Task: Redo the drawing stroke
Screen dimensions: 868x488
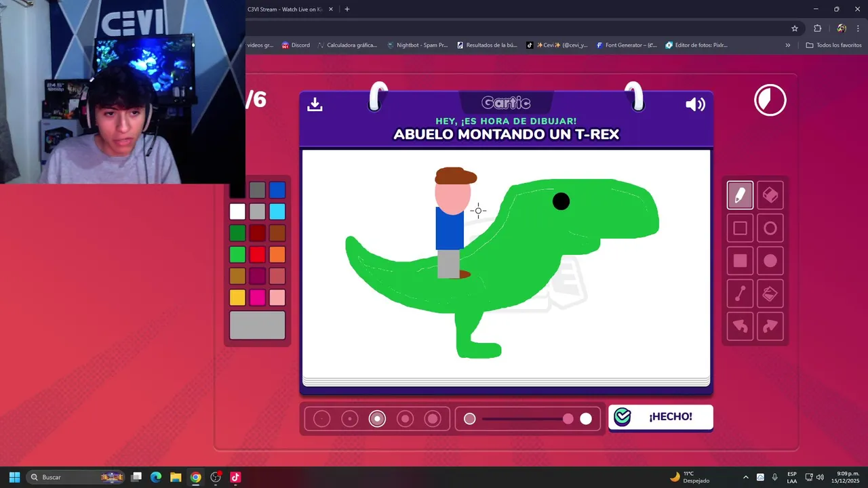Action: 770,326
